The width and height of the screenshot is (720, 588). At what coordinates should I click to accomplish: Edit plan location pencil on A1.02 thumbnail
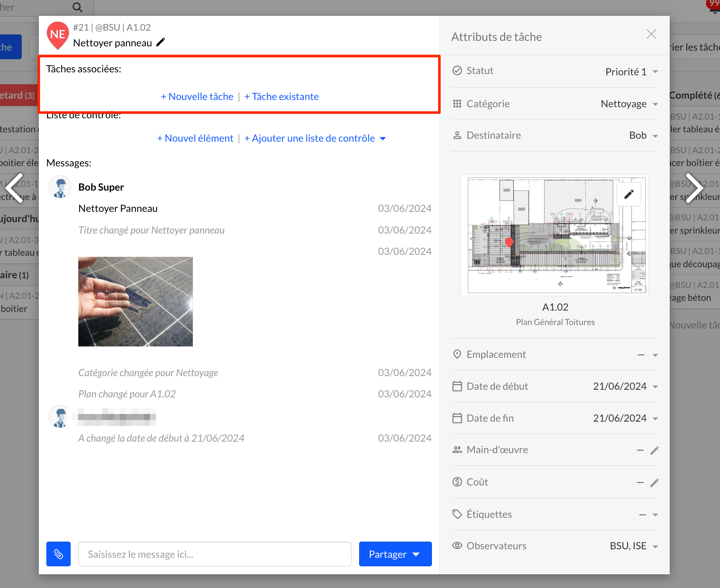(x=629, y=194)
